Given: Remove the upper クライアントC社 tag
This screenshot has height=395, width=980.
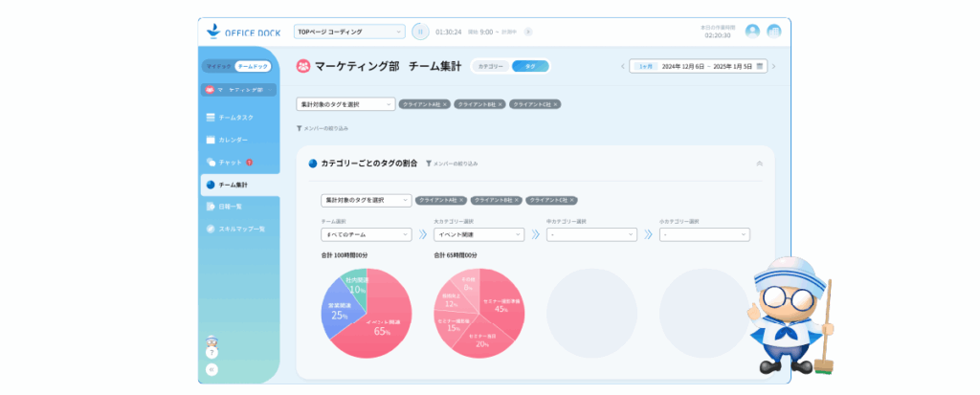Looking at the screenshot, I should point(555,104).
